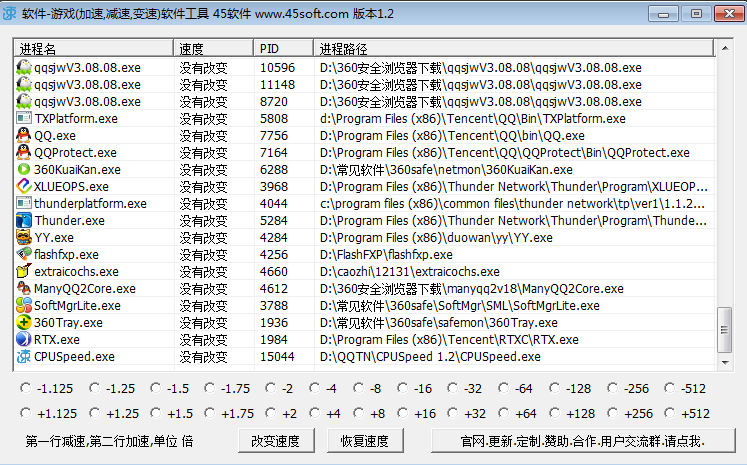Screen dimensions: 747x465
Task: Click the YY.exe raccoon icon
Action: point(24,237)
